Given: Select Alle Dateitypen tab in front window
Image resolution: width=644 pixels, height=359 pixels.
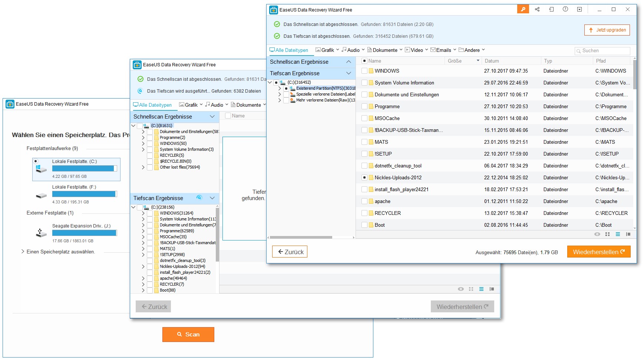Looking at the screenshot, I should pos(289,50).
